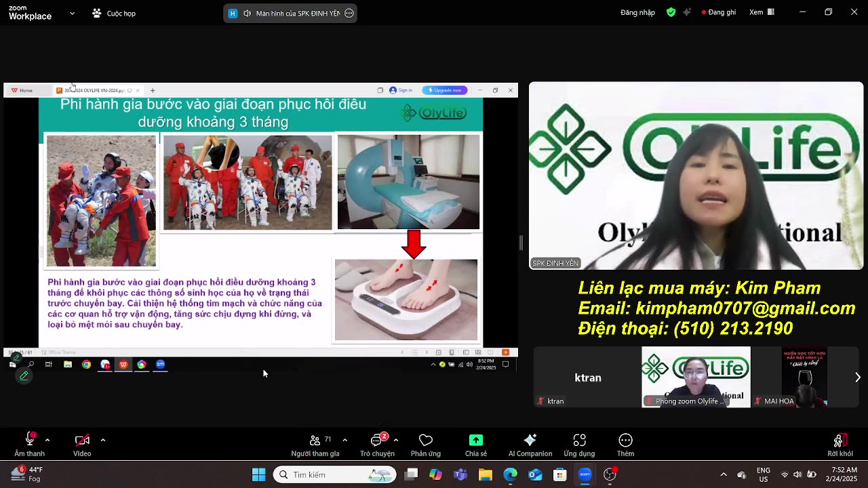This screenshot has height=488, width=868.
Task: Open search in shared screen taskbar
Action: click(31, 365)
